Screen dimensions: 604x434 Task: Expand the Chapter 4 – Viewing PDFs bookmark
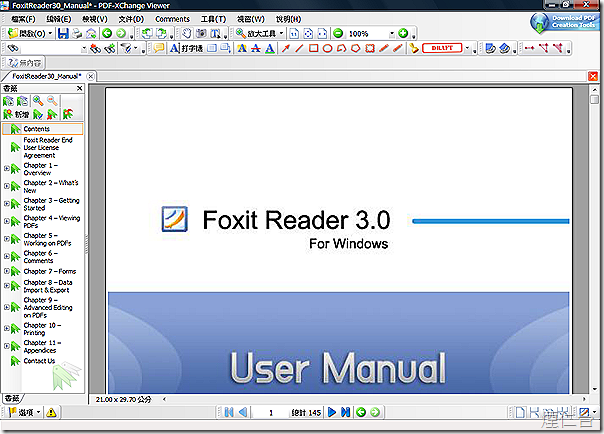(7, 221)
